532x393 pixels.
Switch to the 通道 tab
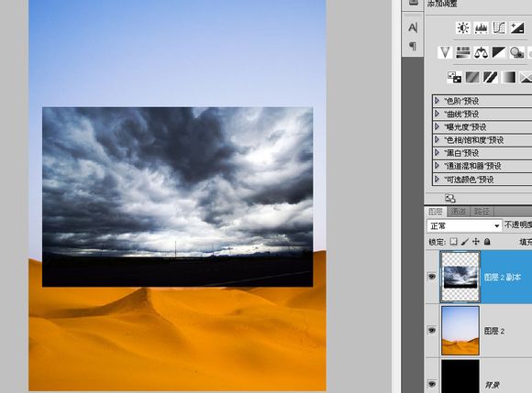(459, 212)
